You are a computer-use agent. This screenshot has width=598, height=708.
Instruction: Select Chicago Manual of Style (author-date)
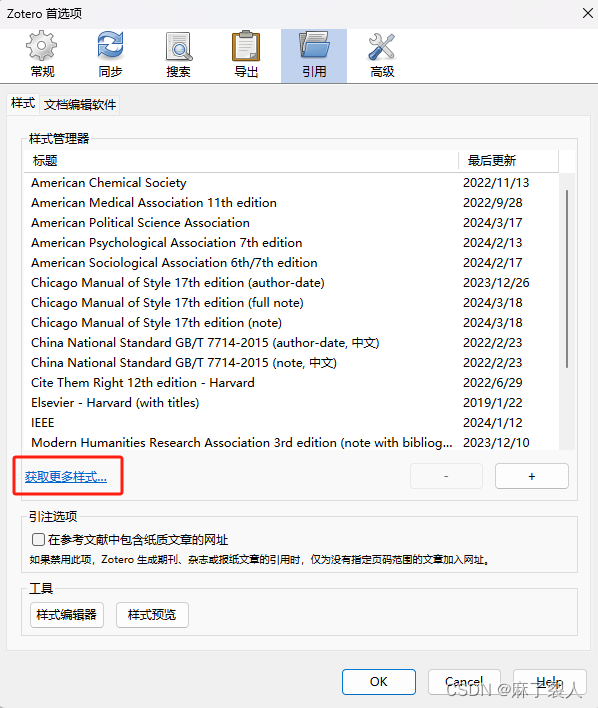(291, 283)
